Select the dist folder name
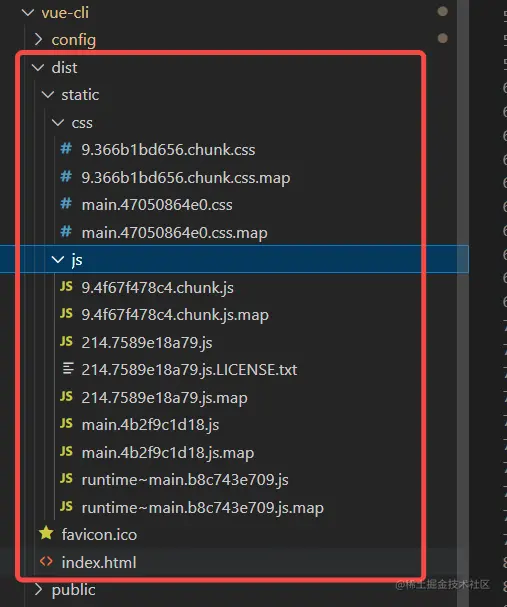This screenshot has width=507, height=607. [x=64, y=68]
